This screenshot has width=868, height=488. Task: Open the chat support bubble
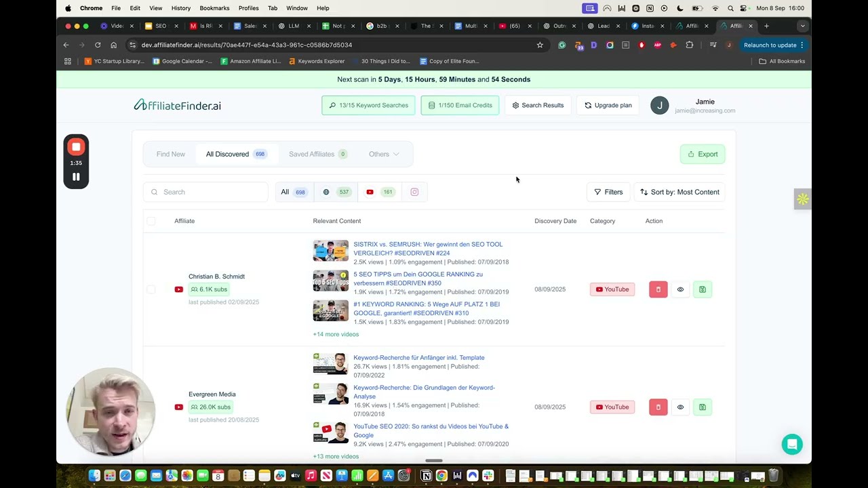coord(792,444)
